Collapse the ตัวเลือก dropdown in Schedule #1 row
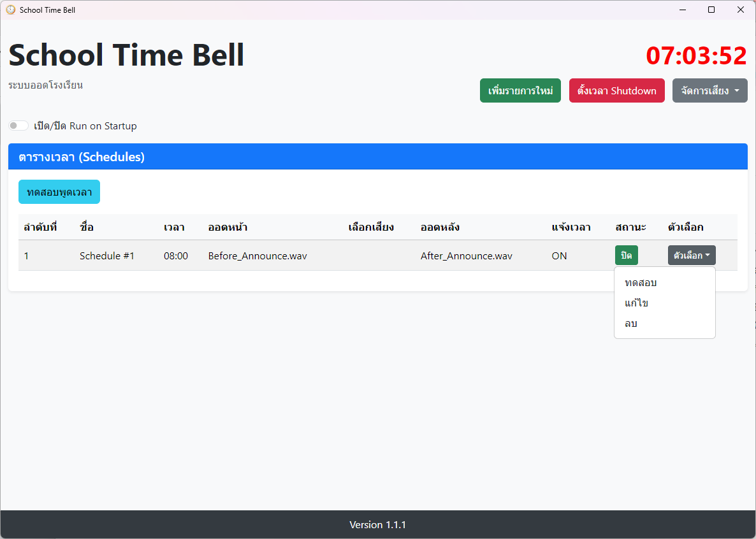This screenshot has width=756, height=539. pyautogui.click(x=692, y=255)
